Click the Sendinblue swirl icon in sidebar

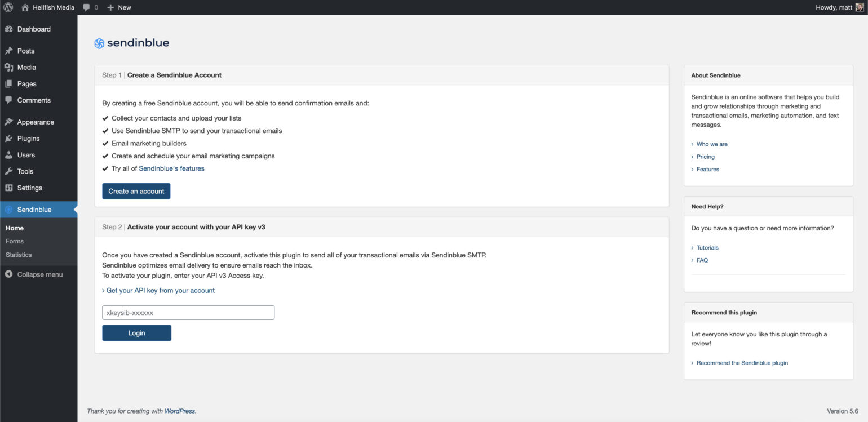[x=8, y=210]
